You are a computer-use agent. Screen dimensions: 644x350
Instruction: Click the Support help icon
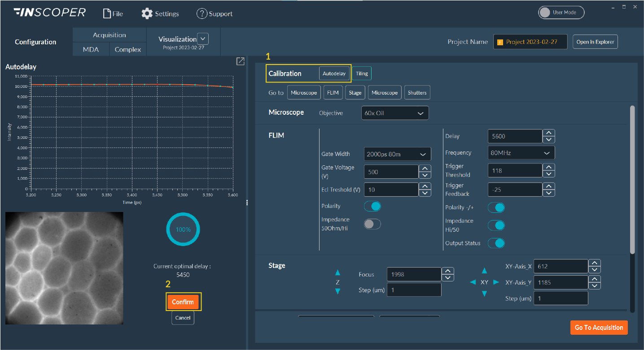pyautogui.click(x=202, y=13)
